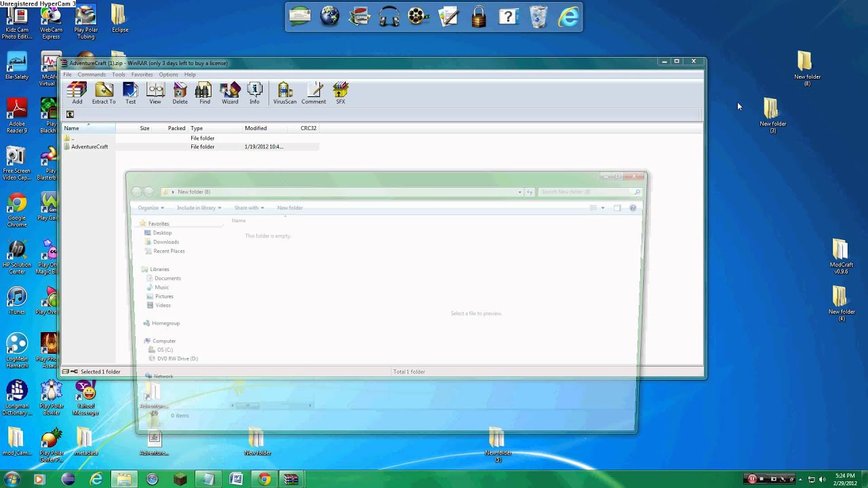Click the padlock icon in top dock
This screenshot has width=868, height=488.
[x=479, y=16]
